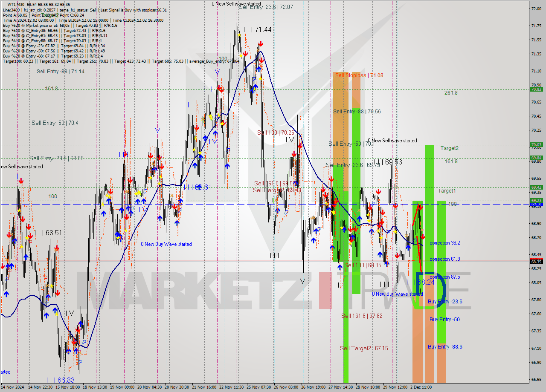Click the '0 New Buy Wave started' label near 20 Nov
Image resolution: width=546 pixels, height=392 pixels.
click(166, 244)
